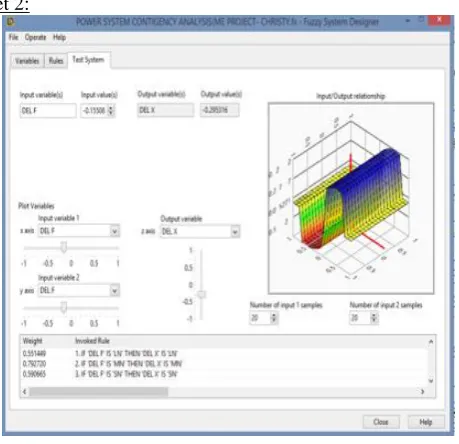Click the weight value 0.590665
The image size is (459, 444).
[x=34, y=374]
